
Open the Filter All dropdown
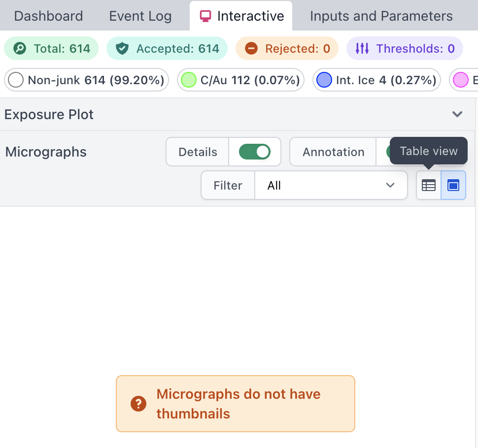(x=331, y=185)
